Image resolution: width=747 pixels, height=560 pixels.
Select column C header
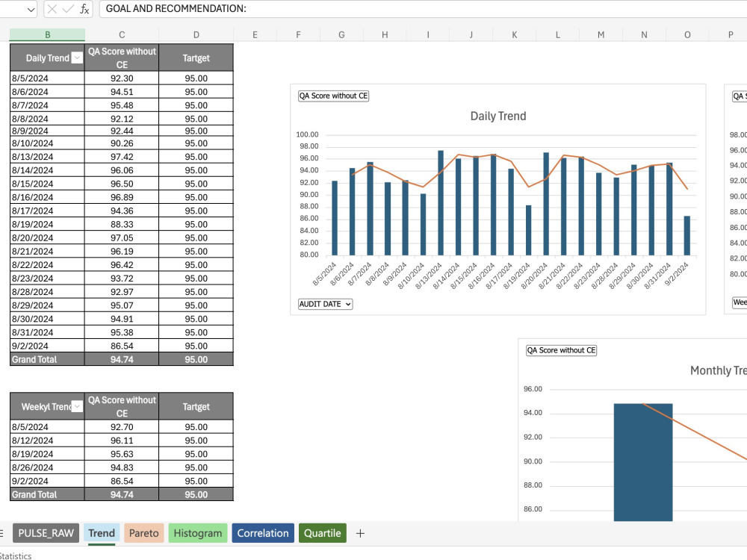122,35
